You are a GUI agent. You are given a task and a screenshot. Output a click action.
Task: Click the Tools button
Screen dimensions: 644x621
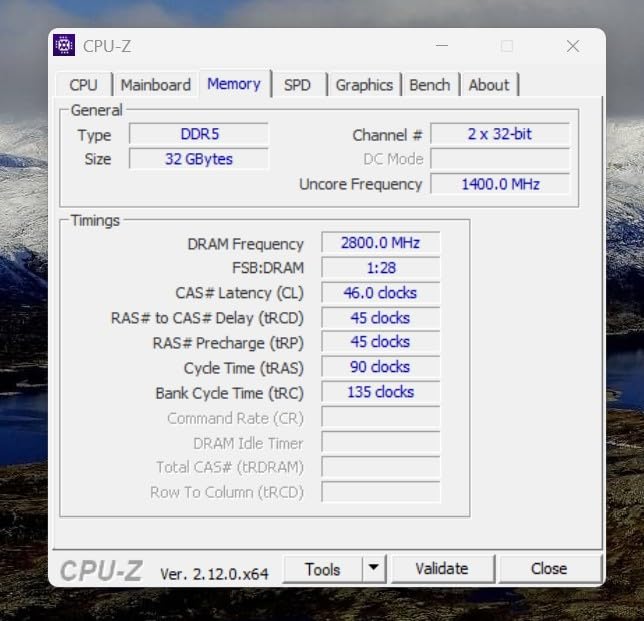pos(323,569)
